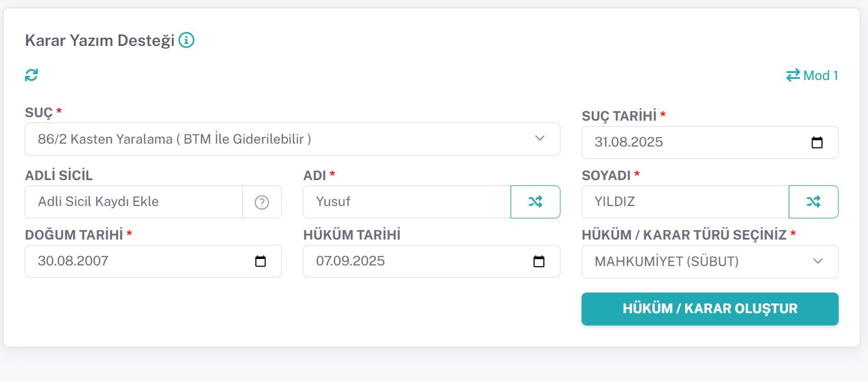This screenshot has height=382, width=868.
Task: Open calendar picker for DOĞUM TARİHİ
Action: coord(261,261)
